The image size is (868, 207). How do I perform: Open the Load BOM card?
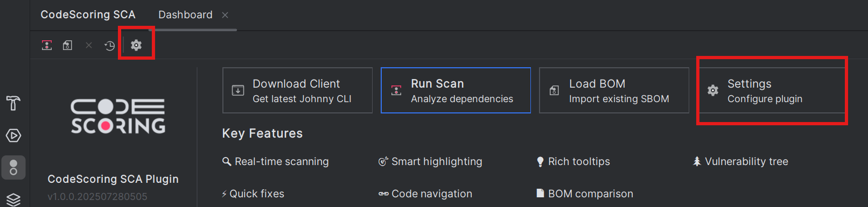click(x=614, y=90)
